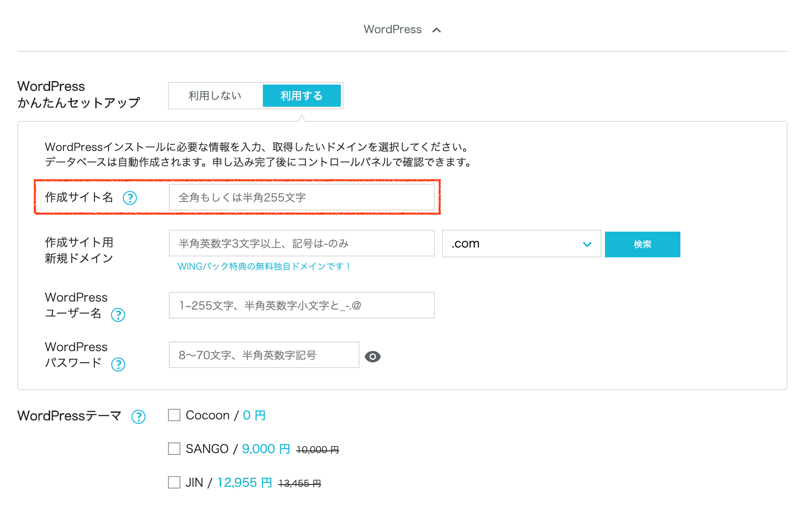Screen dimensions: 812x508
Task: Select 利用する setup option
Action: click(301, 96)
